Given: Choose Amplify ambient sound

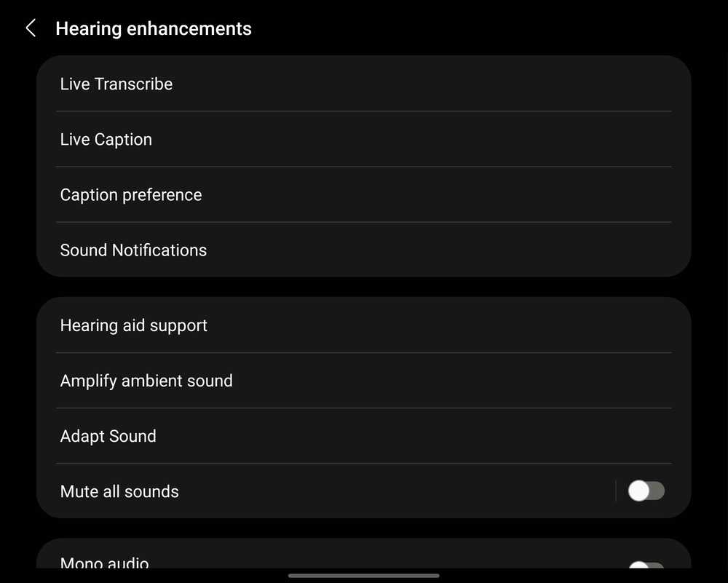Looking at the screenshot, I should click(146, 381).
